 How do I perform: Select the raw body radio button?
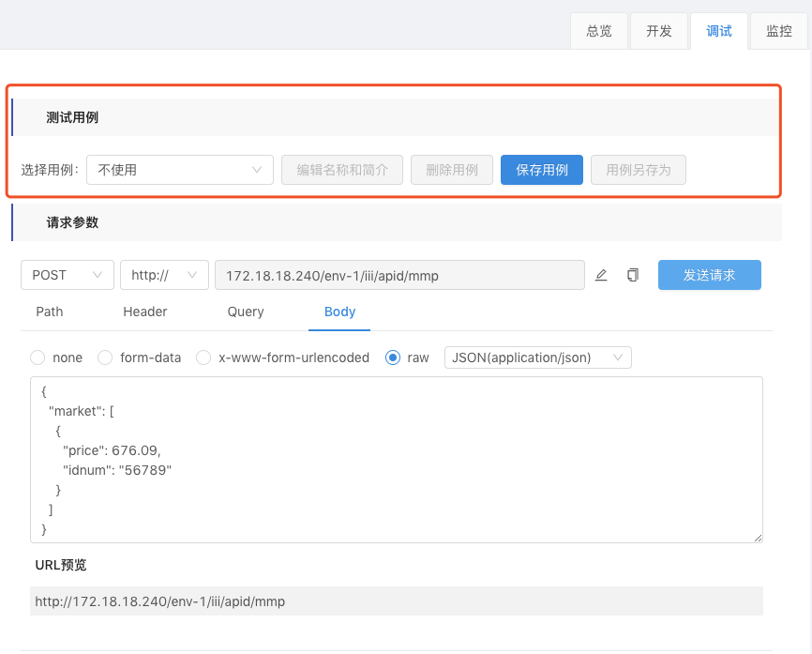tap(393, 357)
